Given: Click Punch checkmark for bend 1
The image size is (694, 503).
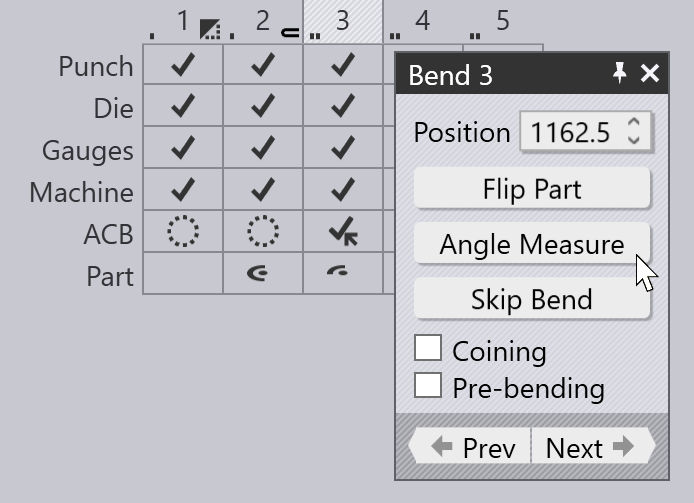Looking at the screenshot, I should point(183,65).
